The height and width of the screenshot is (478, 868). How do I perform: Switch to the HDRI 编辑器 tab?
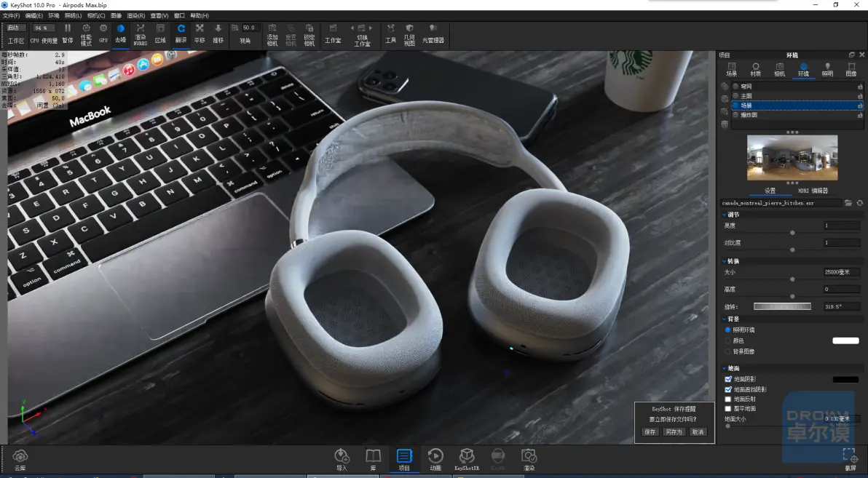coord(813,191)
